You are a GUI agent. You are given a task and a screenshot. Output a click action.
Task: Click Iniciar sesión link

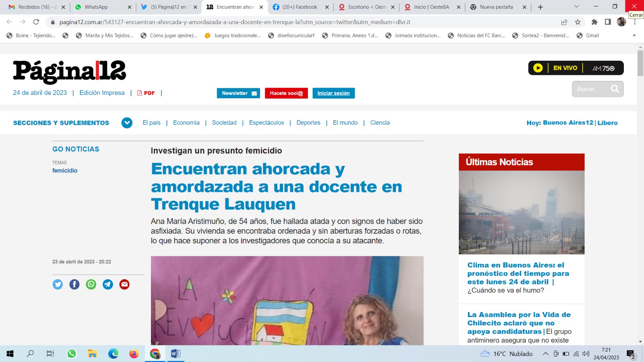click(x=333, y=93)
